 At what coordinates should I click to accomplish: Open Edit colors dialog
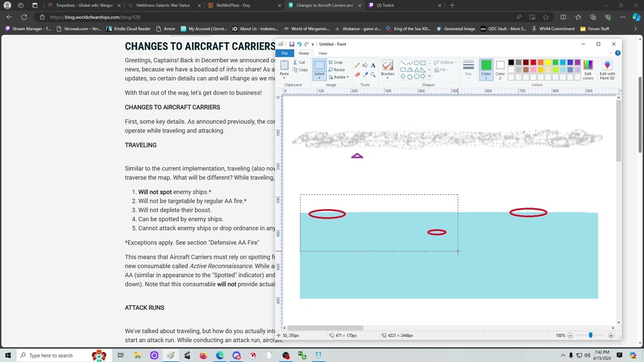tap(588, 69)
